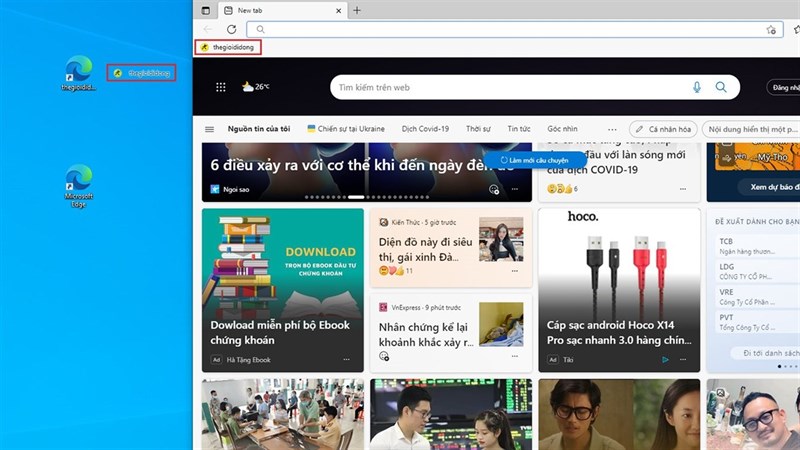Select the Thời sự tab
The height and width of the screenshot is (450, 800).
[x=478, y=129]
